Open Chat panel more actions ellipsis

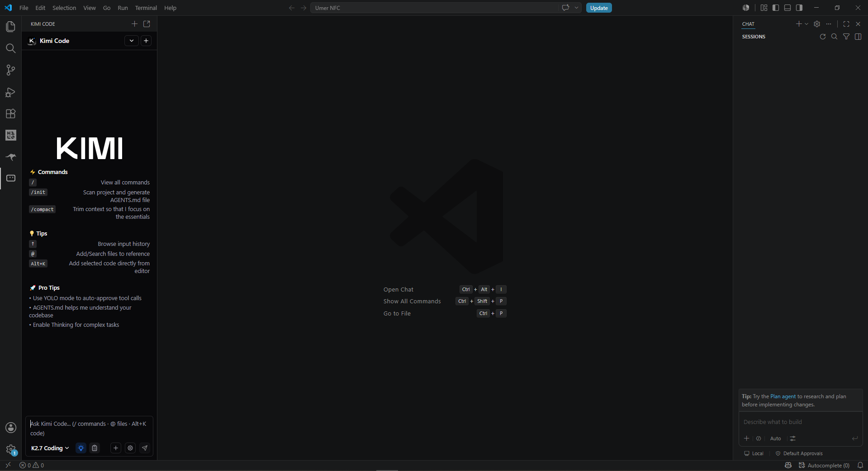[x=829, y=24]
